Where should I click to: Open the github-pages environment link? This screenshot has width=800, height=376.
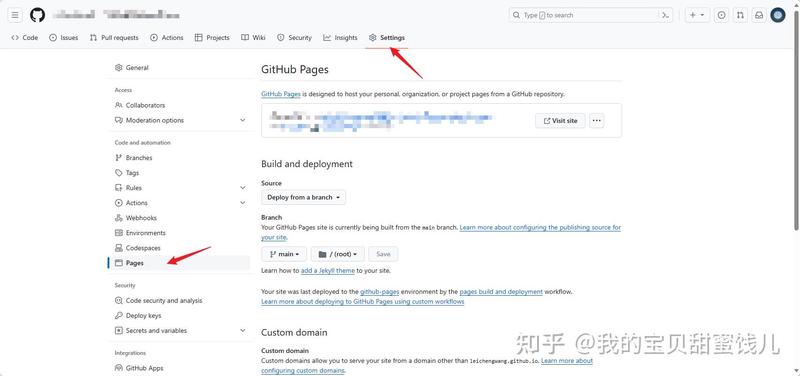click(x=380, y=292)
